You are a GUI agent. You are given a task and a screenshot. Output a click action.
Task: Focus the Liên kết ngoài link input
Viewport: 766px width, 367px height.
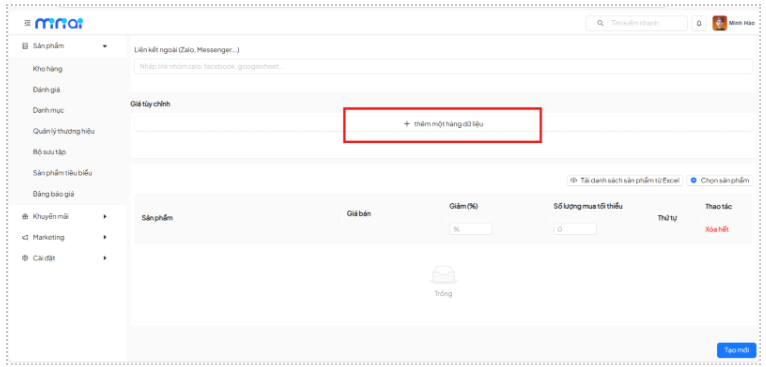pyautogui.click(x=443, y=66)
